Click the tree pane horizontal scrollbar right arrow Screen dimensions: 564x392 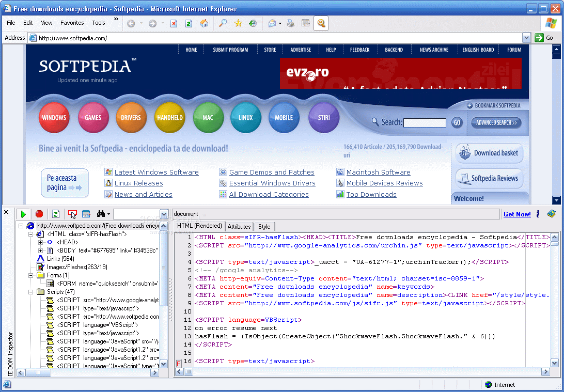tap(154, 372)
